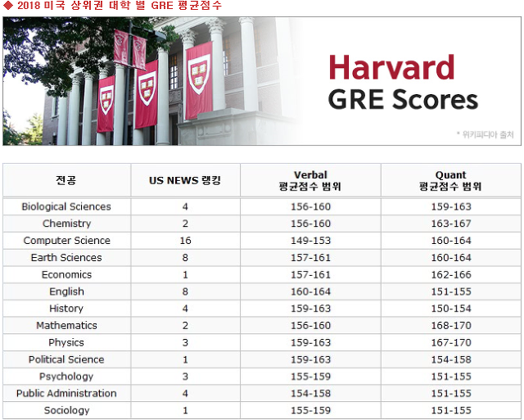Screen dimensions: 524x420
Task: Select the Mathematics row label
Action: click(66, 326)
